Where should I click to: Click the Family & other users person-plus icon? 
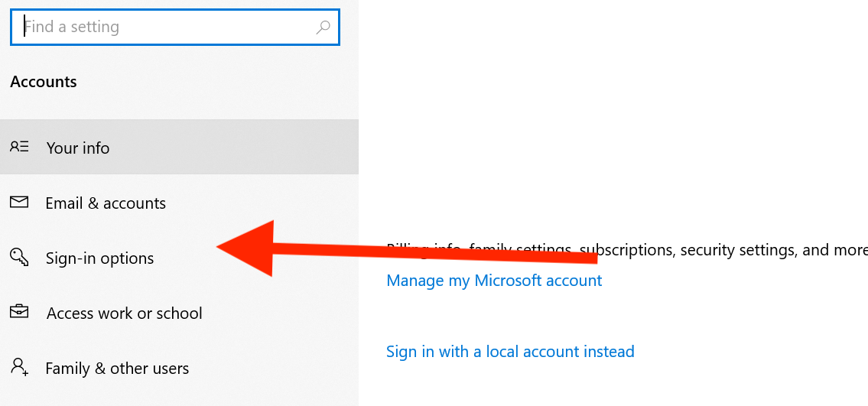pyautogui.click(x=19, y=368)
